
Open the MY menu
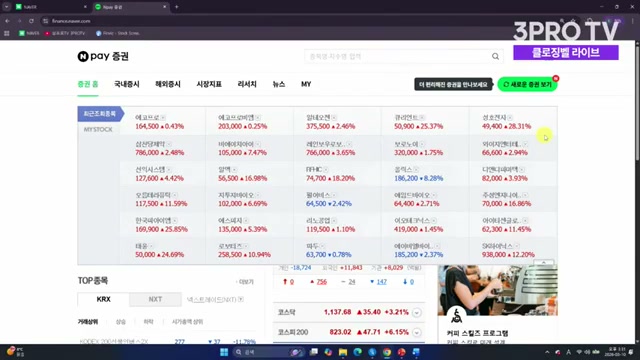306,84
